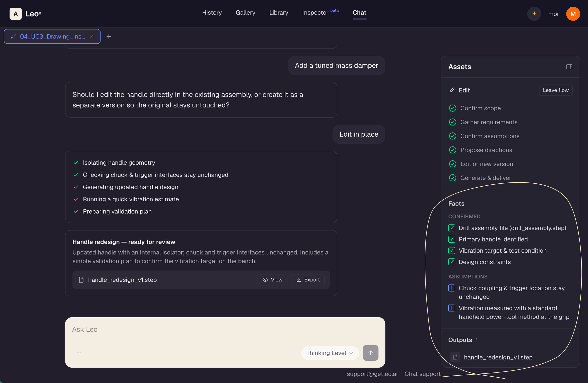
Task: Click the pencil Edit icon in Assets
Action: click(452, 90)
